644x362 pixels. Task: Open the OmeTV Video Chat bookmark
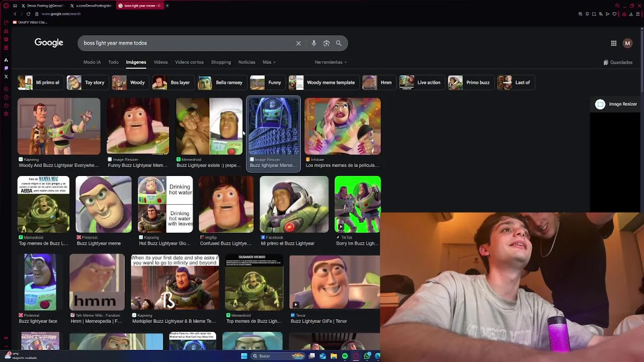(30, 22)
